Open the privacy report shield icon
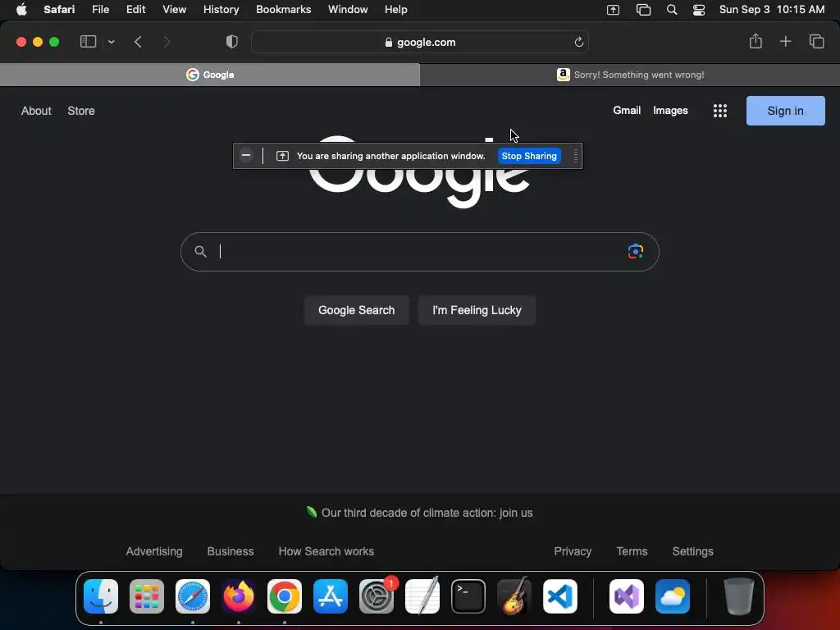Viewport: 840px width, 630px height. [231, 42]
